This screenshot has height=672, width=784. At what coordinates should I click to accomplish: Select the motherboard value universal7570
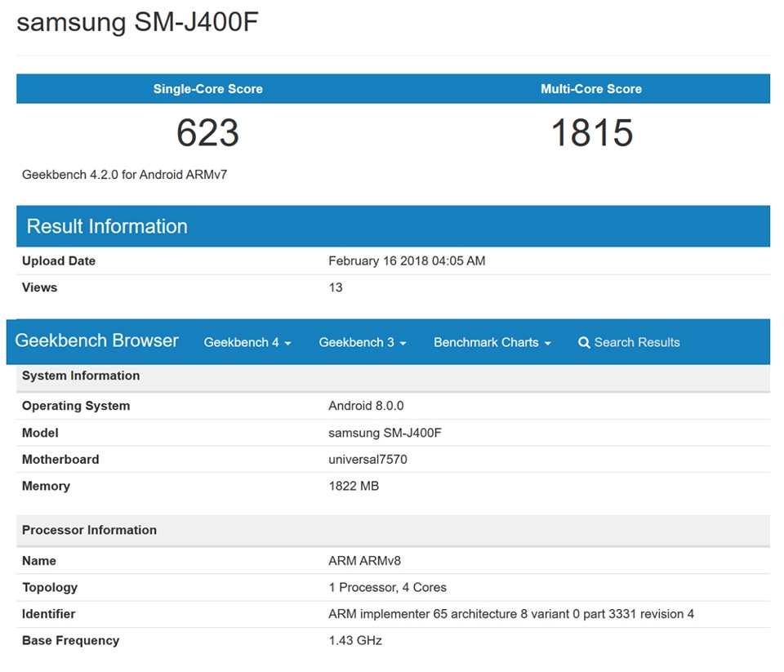(368, 460)
